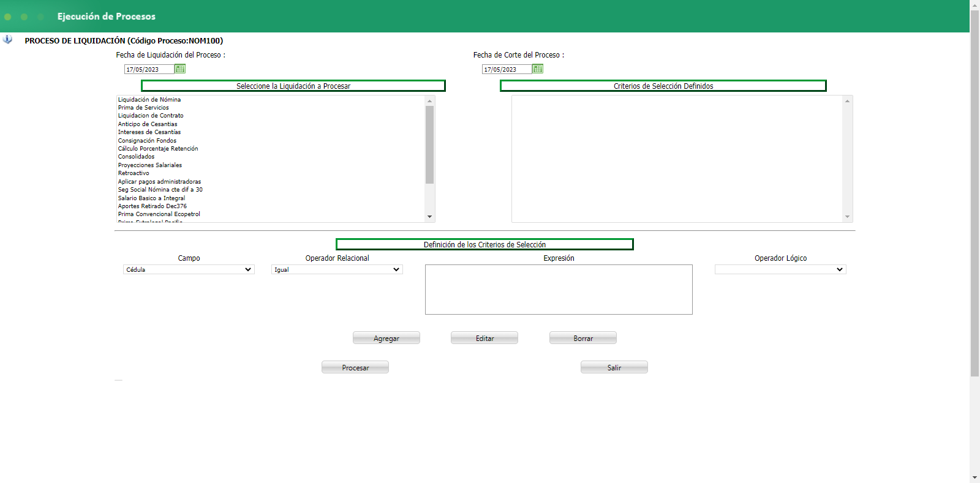Click page scrollbar down arrow
This screenshot has height=483, width=980.
974,477
